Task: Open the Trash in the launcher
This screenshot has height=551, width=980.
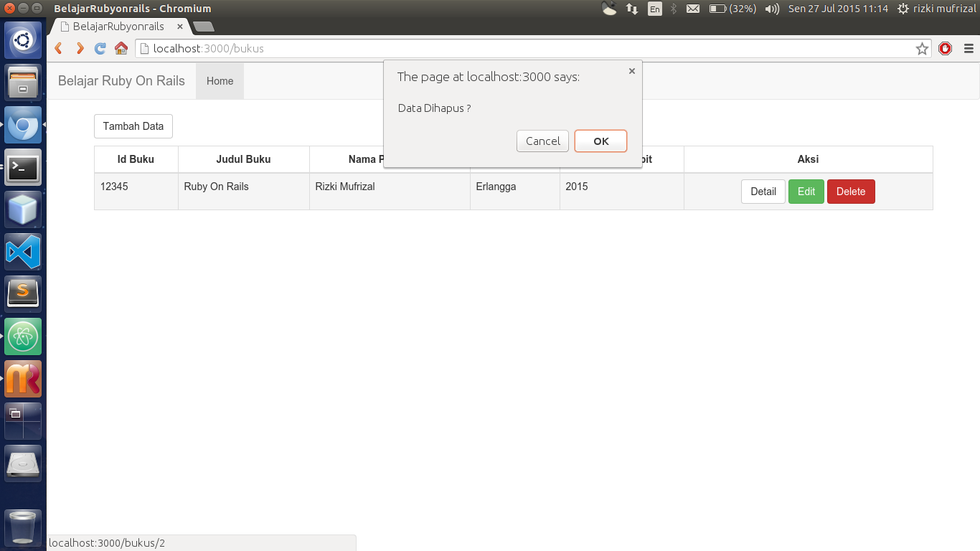Action: [23, 527]
